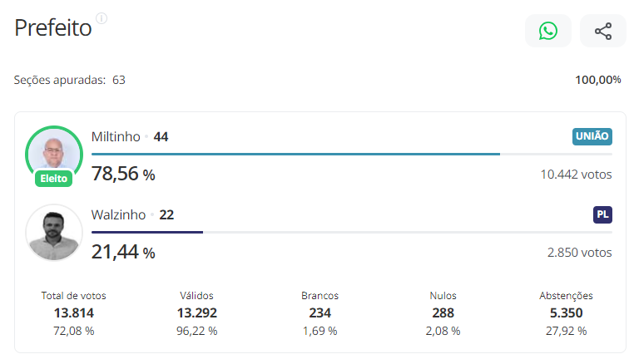Click the Nulos votes statistic

[x=443, y=312]
